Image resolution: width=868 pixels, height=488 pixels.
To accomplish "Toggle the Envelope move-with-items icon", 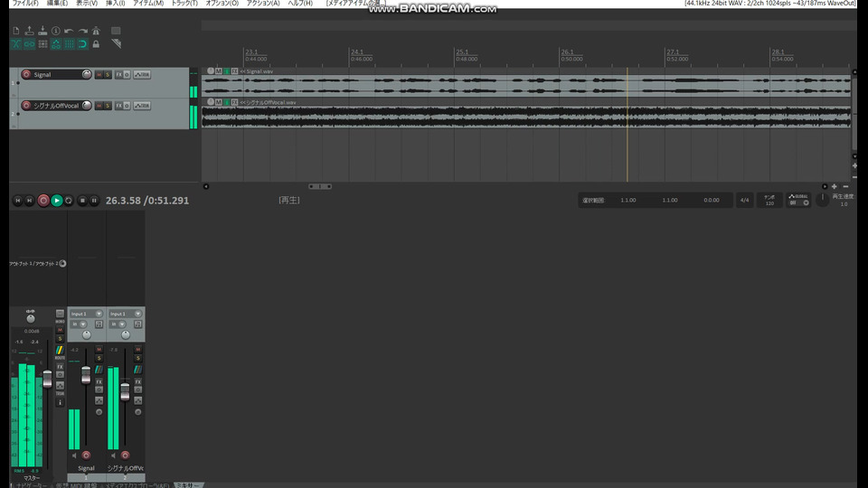I will tap(56, 44).
